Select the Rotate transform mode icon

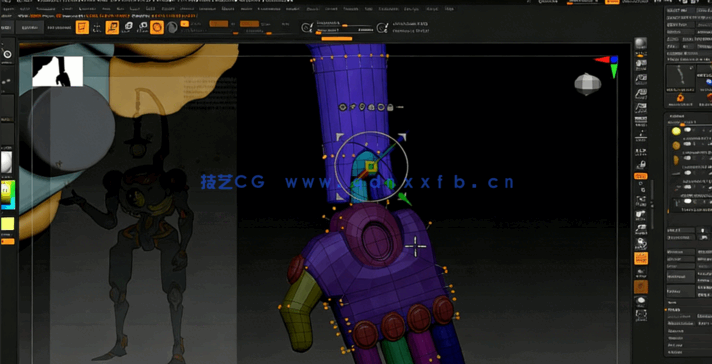[x=143, y=27]
